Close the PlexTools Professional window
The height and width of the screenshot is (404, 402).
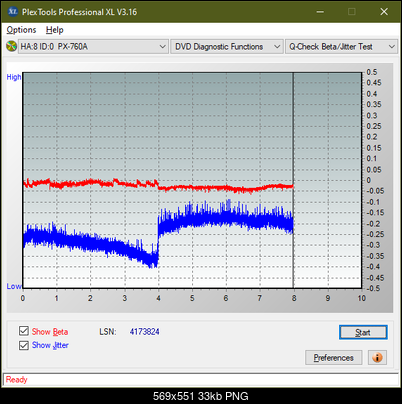pos(384,12)
